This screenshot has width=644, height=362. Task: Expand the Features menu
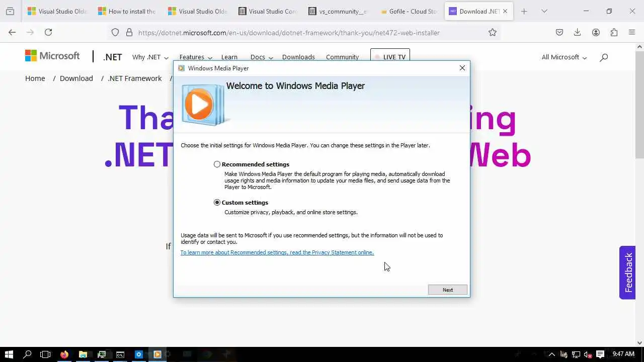point(196,57)
